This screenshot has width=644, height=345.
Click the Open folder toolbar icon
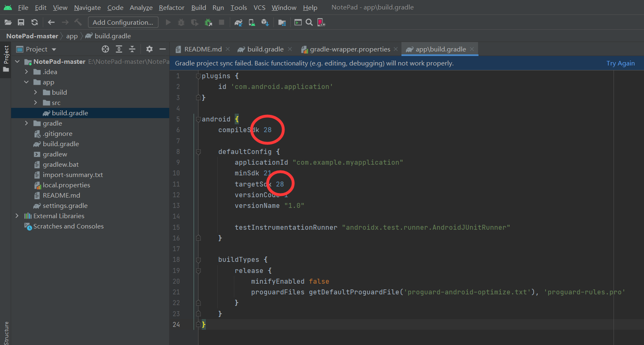tap(8, 22)
